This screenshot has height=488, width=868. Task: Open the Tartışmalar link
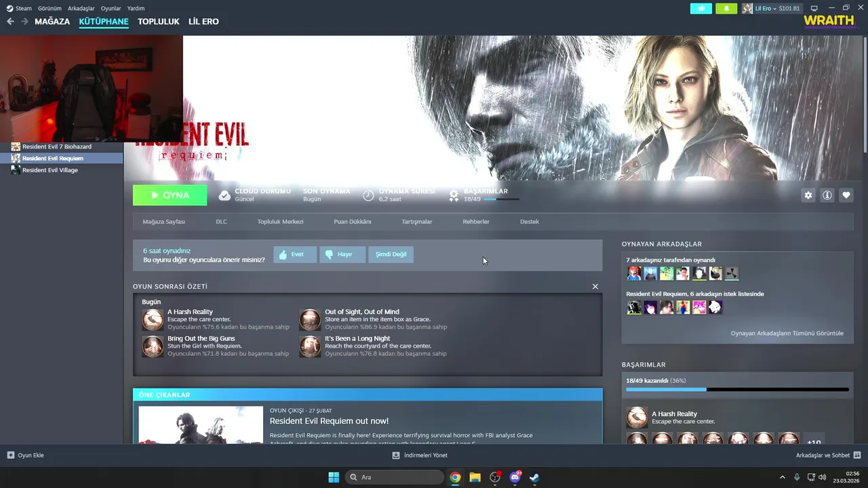point(416,222)
